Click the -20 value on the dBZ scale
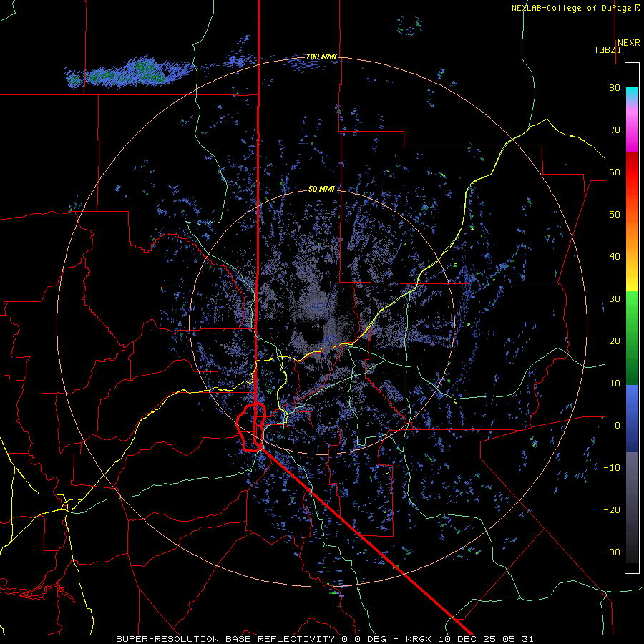This screenshot has height=644, width=644. tap(612, 509)
